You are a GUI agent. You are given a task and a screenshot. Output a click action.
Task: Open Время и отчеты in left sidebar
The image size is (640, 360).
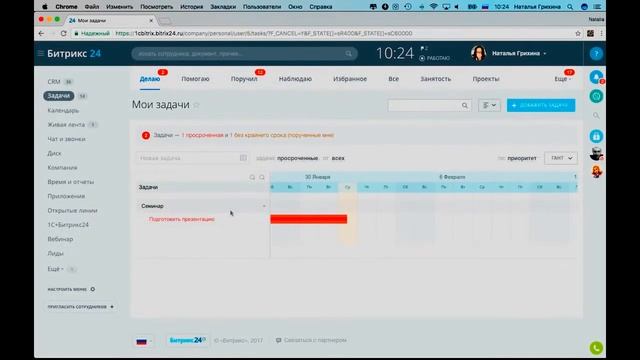click(71, 182)
